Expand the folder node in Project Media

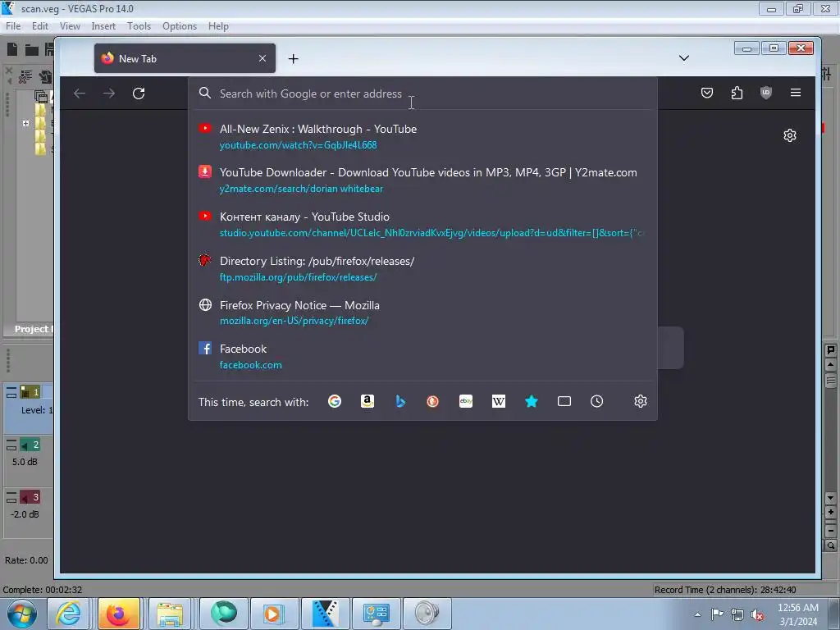click(x=25, y=123)
